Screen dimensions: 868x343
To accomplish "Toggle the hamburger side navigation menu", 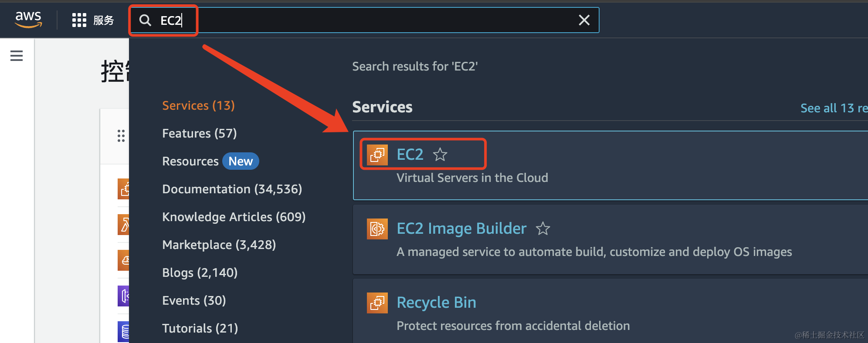I will pos(17,56).
